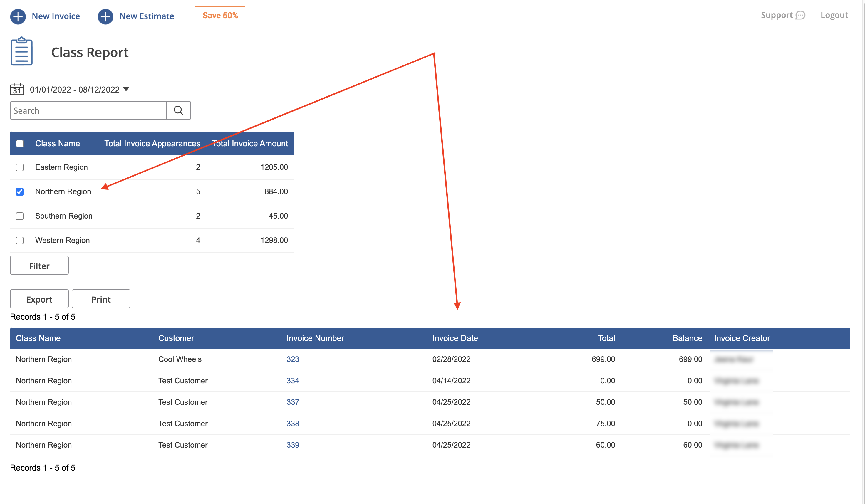Image resolution: width=865 pixels, height=504 pixels.
Task: Toggle the select-all checkbox in header
Action: pos(20,143)
